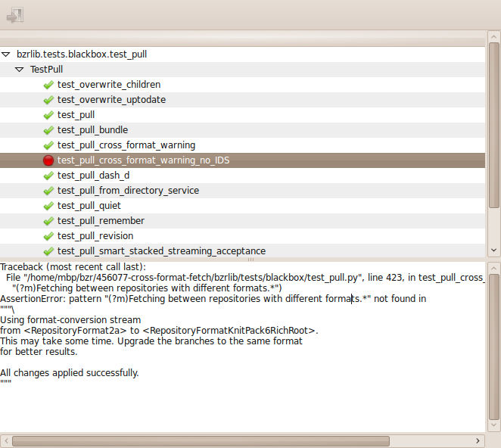Select the test_overwrite_uptodate test row
Viewport: 501px width, 448px height.
pyautogui.click(x=242, y=100)
